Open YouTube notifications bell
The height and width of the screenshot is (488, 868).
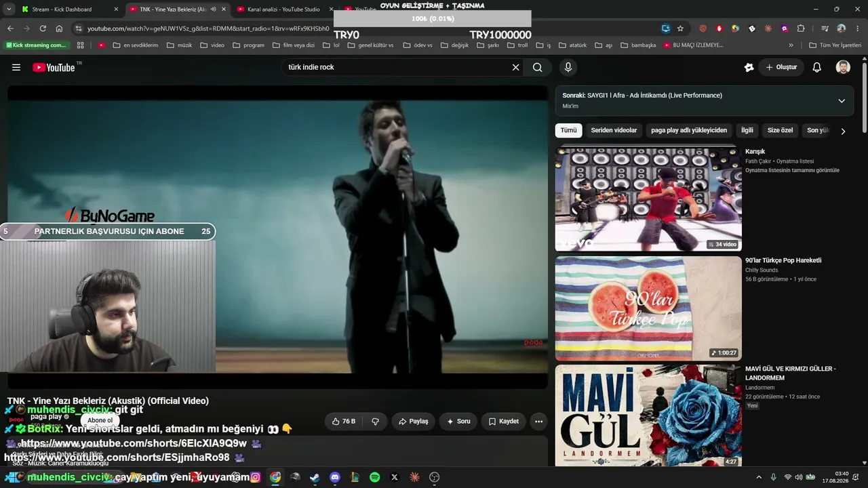pyautogui.click(x=817, y=67)
